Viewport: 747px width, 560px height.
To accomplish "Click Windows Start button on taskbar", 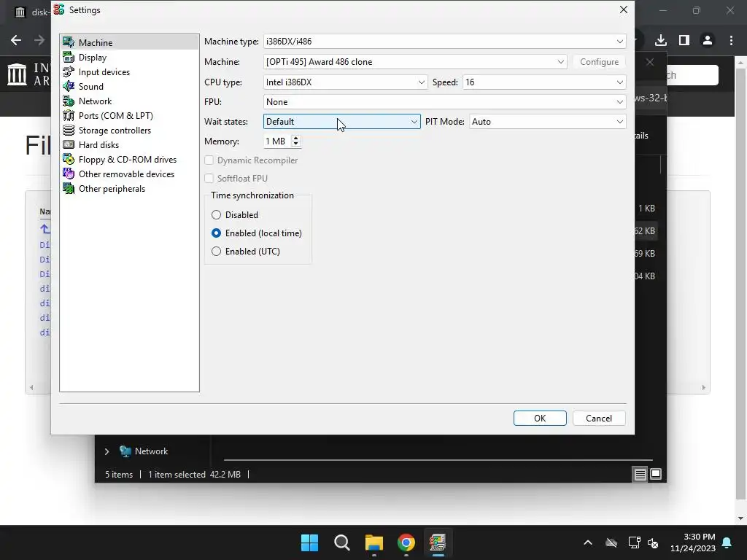I will click(309, 542).
